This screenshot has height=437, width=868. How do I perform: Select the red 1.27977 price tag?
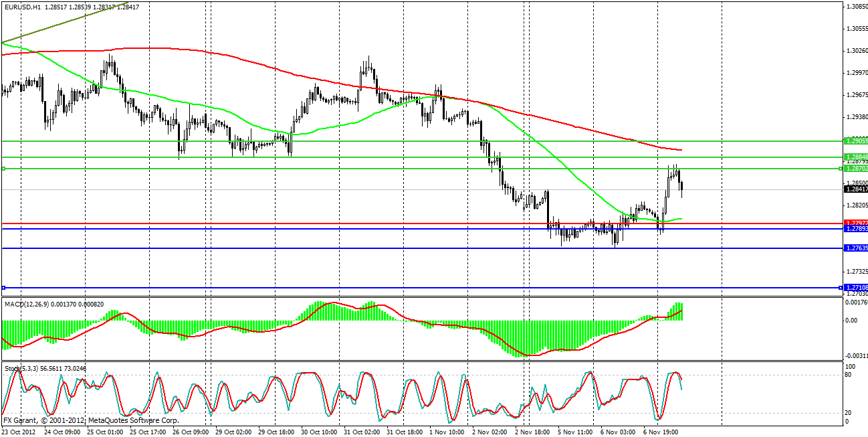coord(856,223)
